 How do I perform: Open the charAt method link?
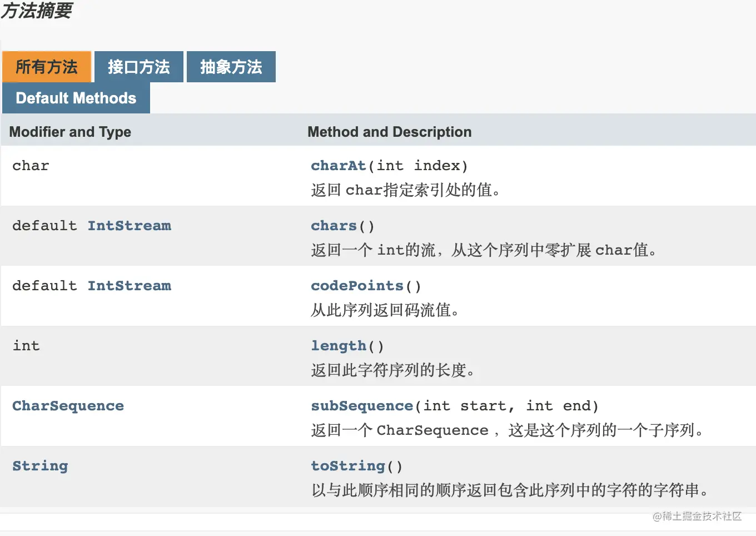point(338,166)
